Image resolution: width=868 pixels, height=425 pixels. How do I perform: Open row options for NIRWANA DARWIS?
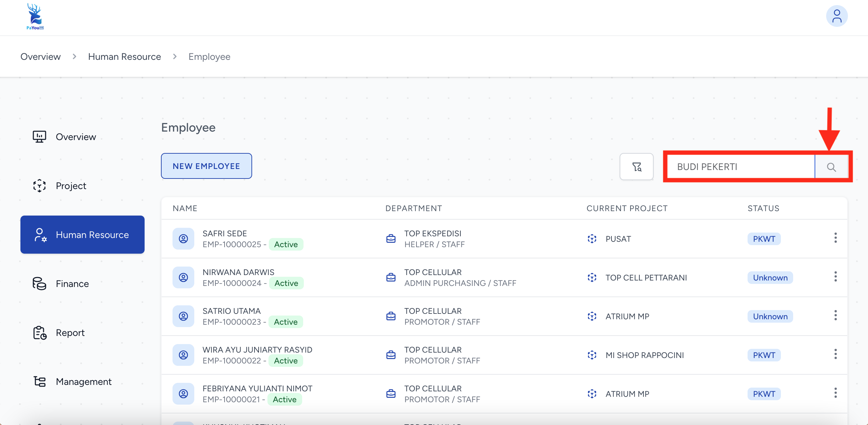click(x=835, y=277)
